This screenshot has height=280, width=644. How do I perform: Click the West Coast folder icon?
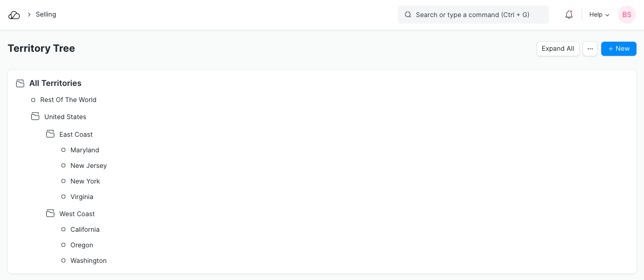pos(50,214)
